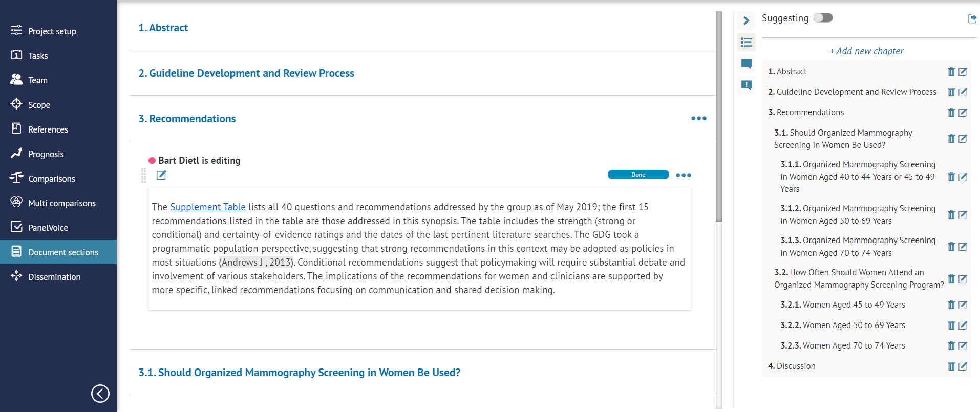Select the table of contents icon
The width and height of the screenshot is (980, 412).
(746, 42)
